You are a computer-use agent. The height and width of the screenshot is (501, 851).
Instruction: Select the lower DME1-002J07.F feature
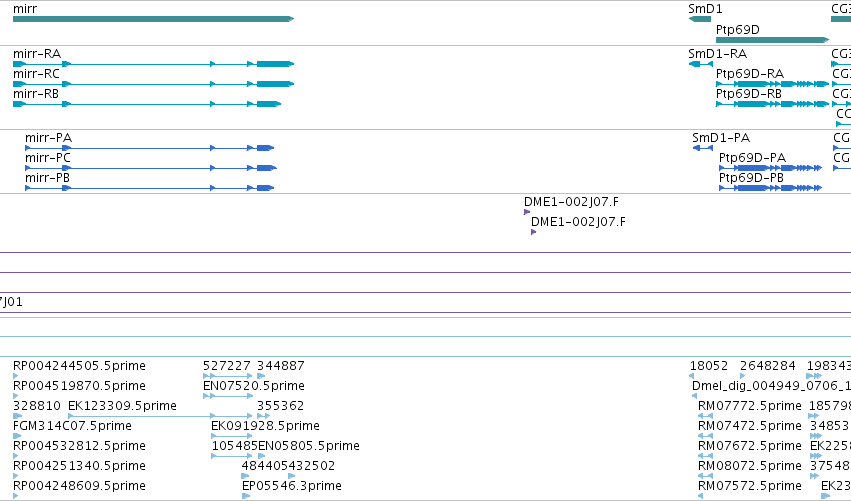534,232
